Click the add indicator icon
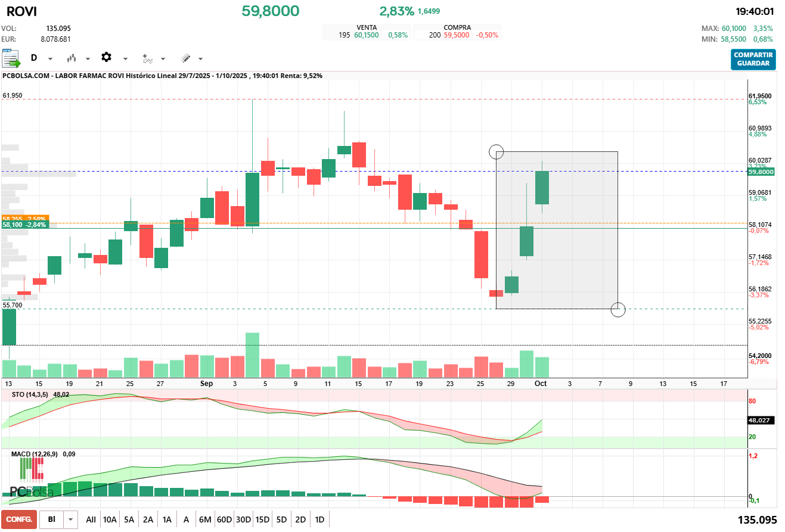Image resolution: width=785 pixels, height=532 pixels. coord(147,58)
